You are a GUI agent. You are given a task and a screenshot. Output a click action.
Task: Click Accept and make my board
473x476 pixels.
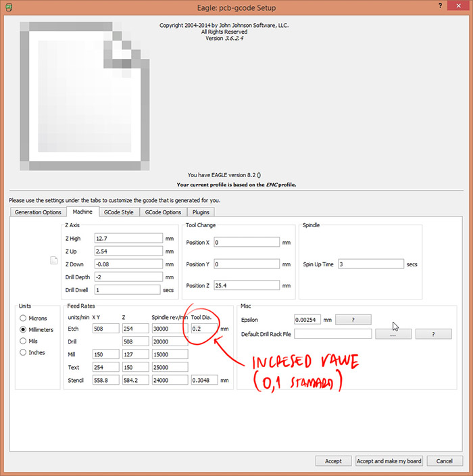tap(389, 461)
